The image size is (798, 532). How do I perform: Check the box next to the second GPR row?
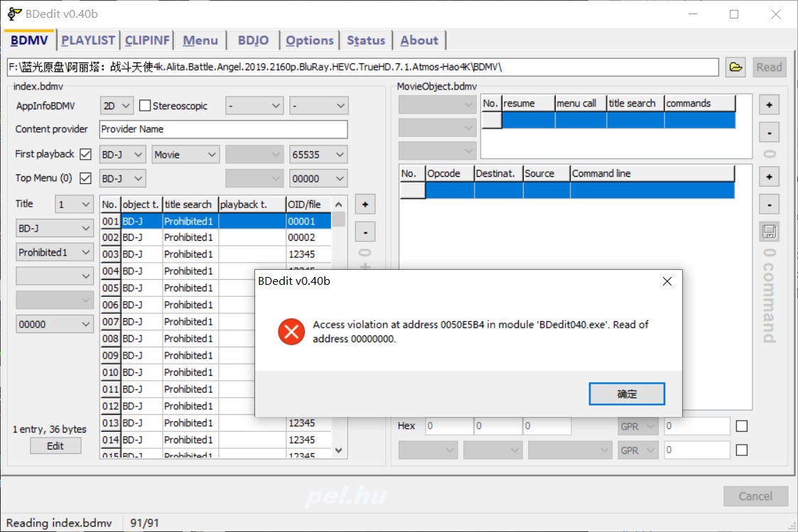point(742,450)
